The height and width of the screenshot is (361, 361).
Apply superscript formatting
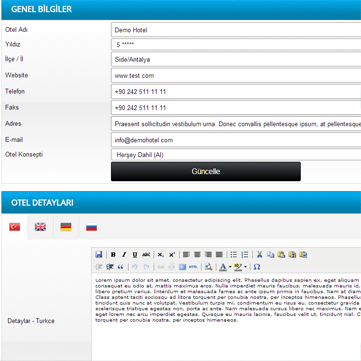(172, 255)
